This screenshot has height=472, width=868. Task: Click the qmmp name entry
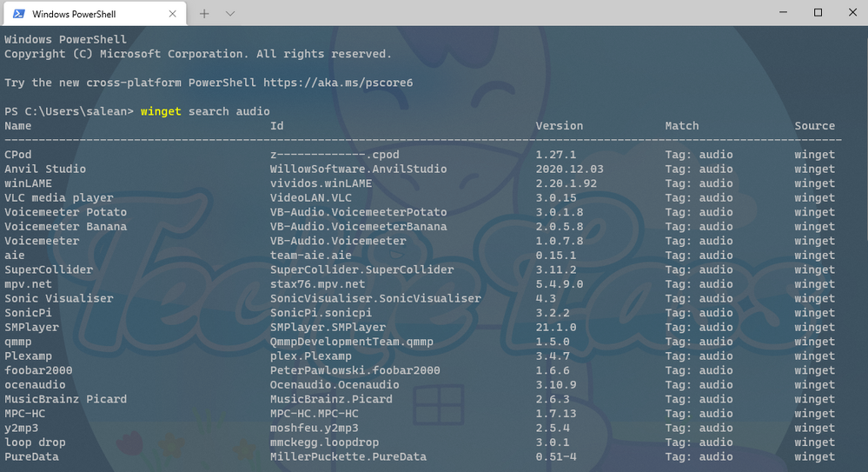[18, 342]
